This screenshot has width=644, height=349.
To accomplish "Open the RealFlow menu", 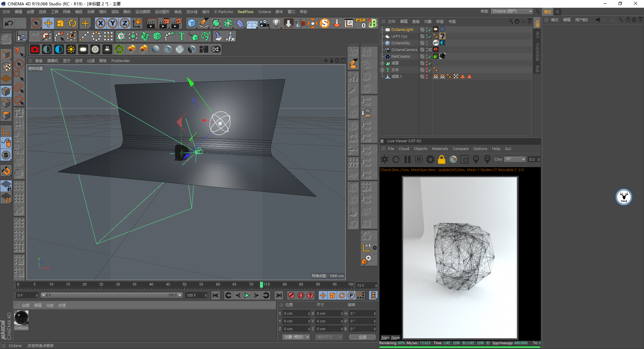I will click(246, 12).
